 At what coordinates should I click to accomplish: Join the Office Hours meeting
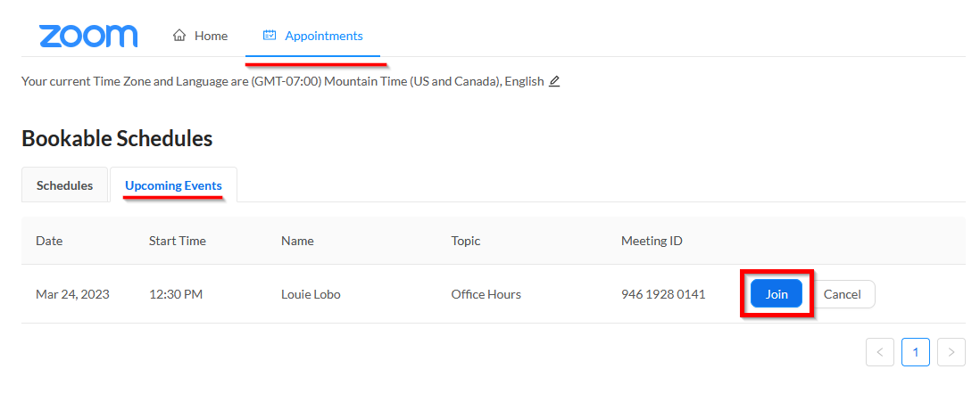click(777, 294)
